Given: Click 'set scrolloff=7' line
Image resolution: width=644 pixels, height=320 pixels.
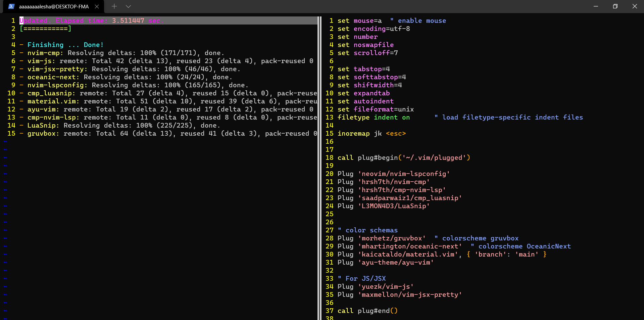Looking at the screenshot, I should click(367, 53).
